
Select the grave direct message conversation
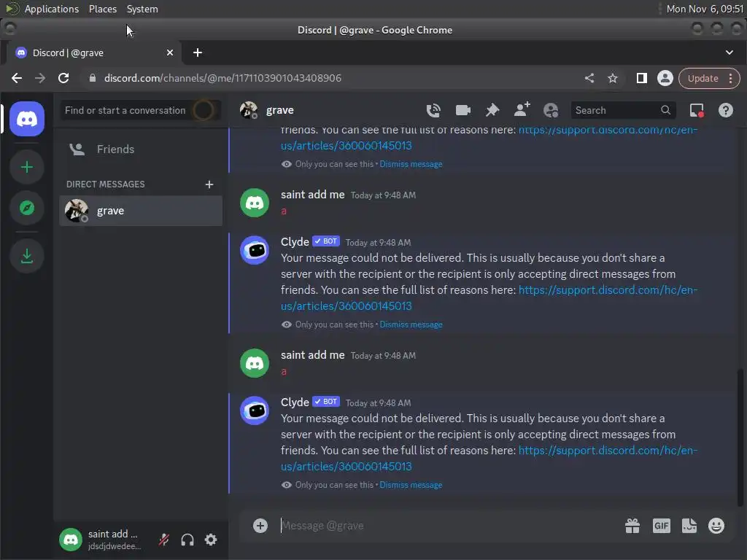coord(141,211)
